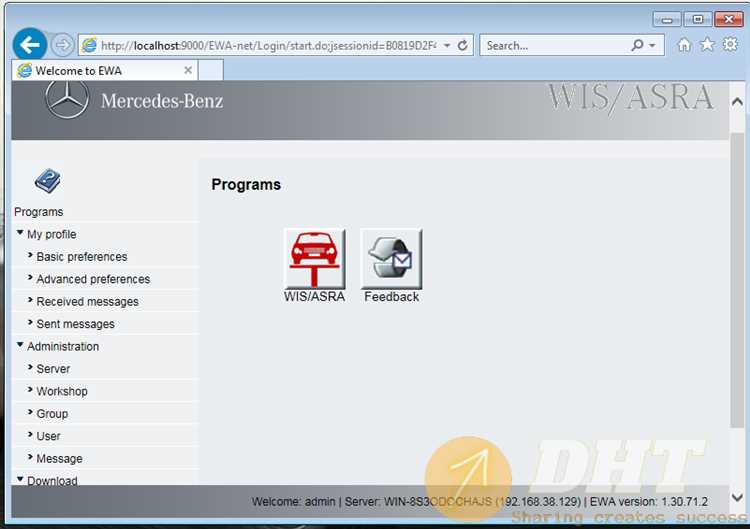750x529 pixels.
Task: Open Group administration
Action: [52, 414]
